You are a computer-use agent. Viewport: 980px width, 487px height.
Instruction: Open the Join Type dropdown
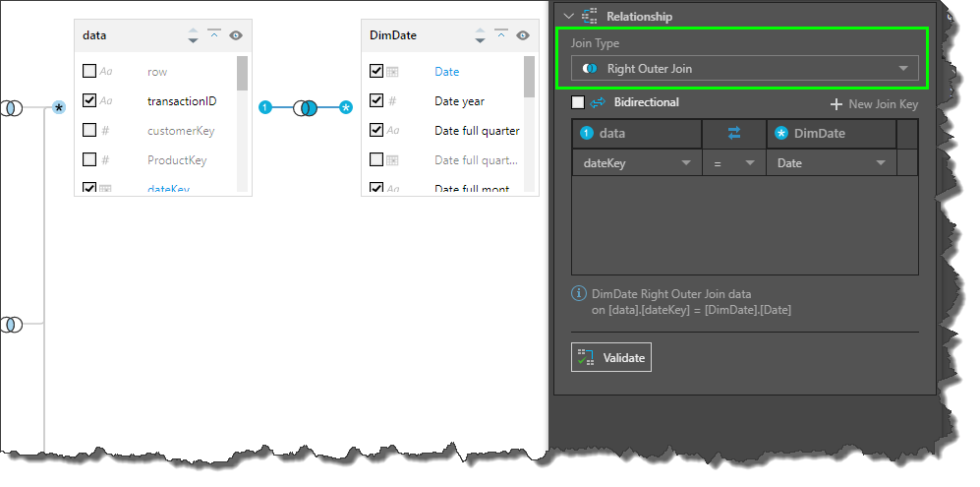pyautogui.click(x=744, y=68)
